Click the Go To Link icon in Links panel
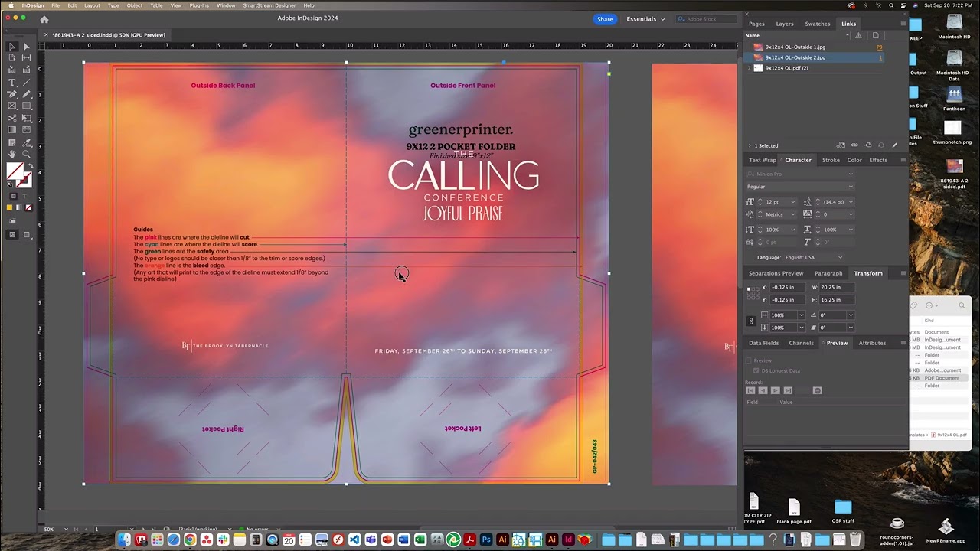The width and height of the screenshot is (980, 551). (x=867, y=145)
